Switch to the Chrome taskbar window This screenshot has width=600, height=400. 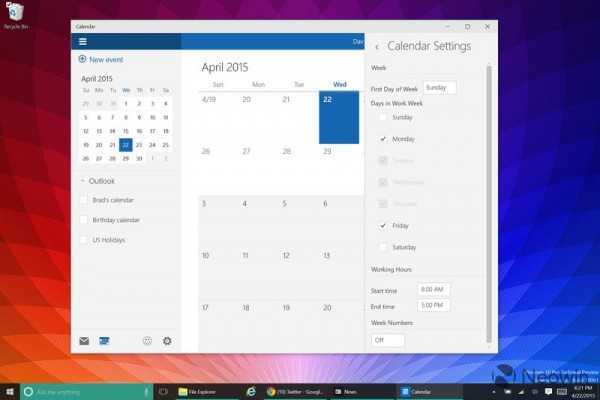[x=295, y=392]
